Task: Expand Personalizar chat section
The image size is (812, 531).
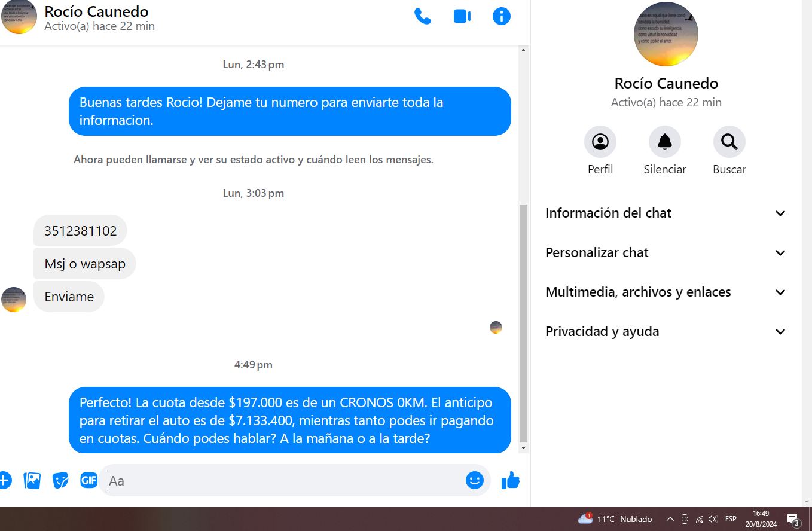Action: tap(666, 253)
